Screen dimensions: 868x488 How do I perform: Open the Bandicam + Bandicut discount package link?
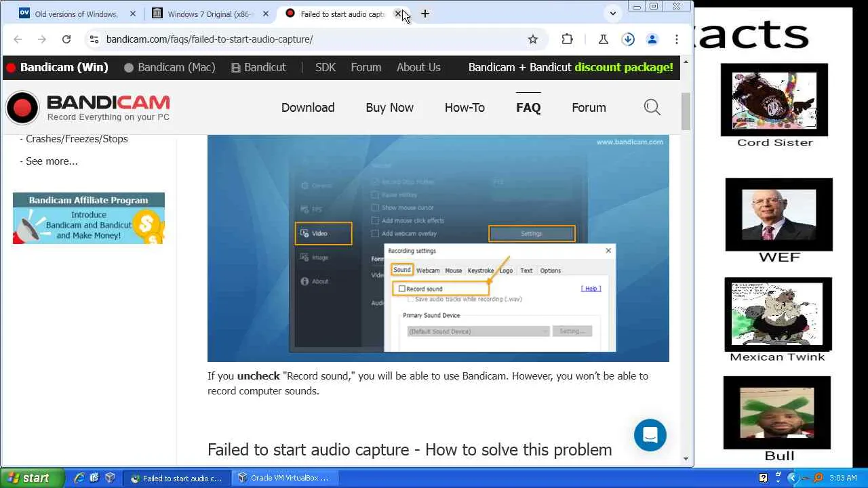coord(571,67)
